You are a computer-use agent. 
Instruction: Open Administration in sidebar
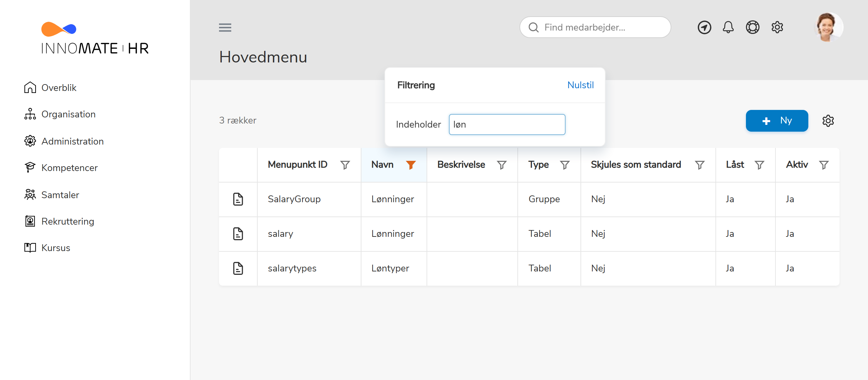[64, 141]
